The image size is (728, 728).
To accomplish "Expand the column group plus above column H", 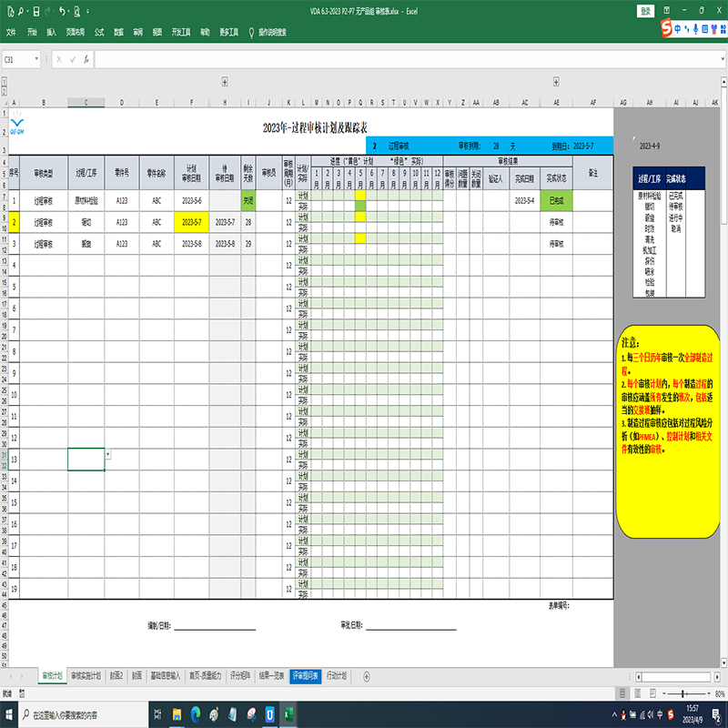I will click(225, 82).
